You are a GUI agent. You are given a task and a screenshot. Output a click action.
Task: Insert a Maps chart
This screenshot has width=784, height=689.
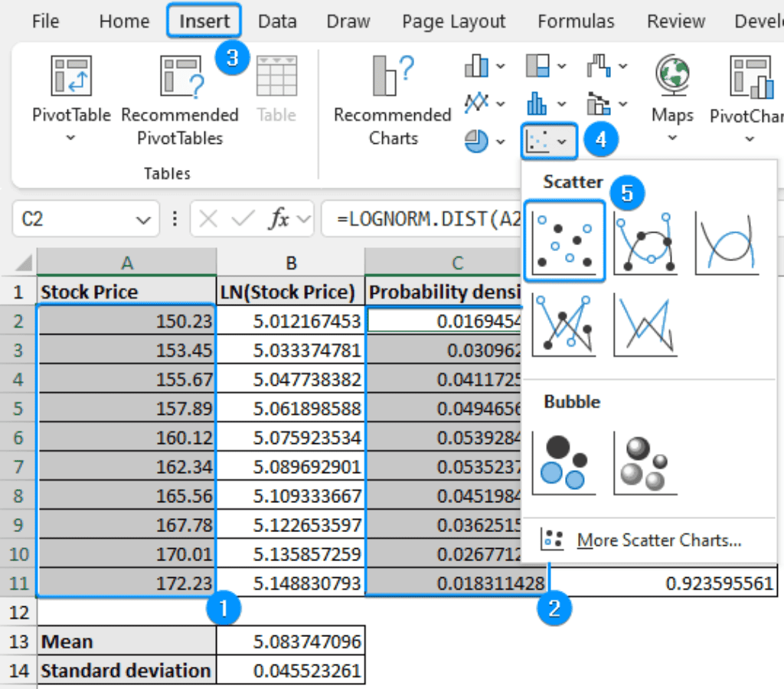(671, 84)
